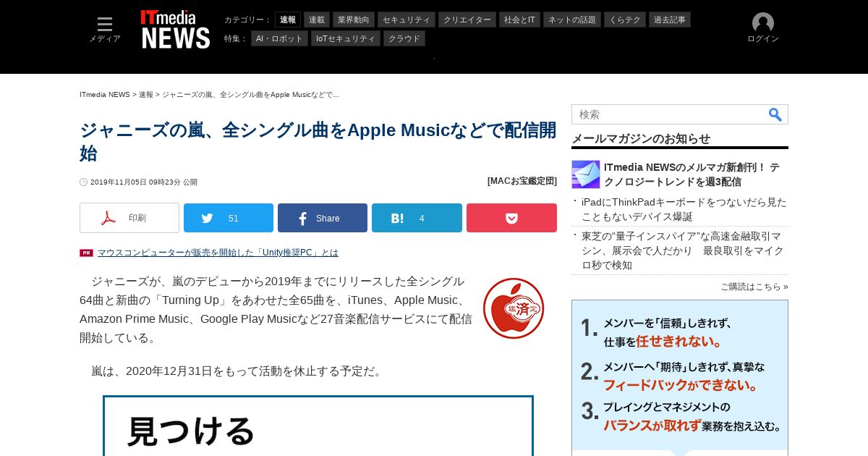Select the 連載 category

[x=317, y=20]
